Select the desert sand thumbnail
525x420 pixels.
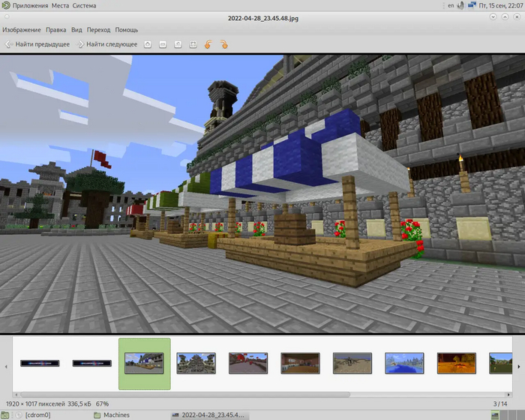click(352, 364)
